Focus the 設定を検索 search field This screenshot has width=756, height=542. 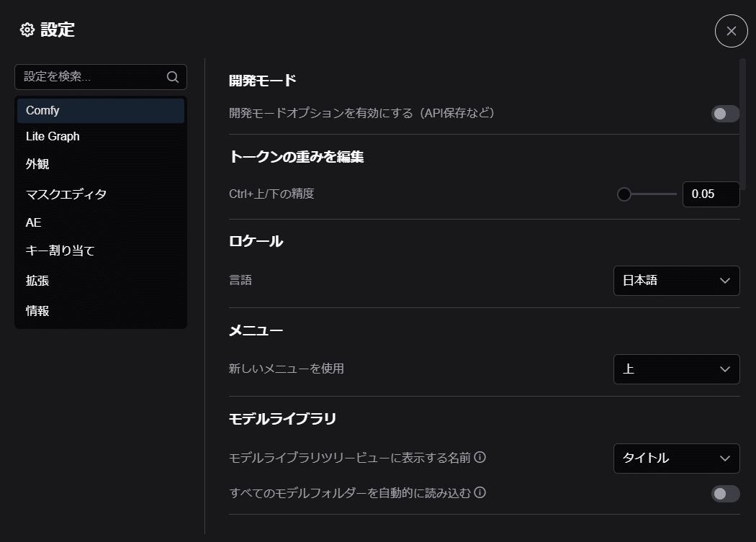coord(101,77)
